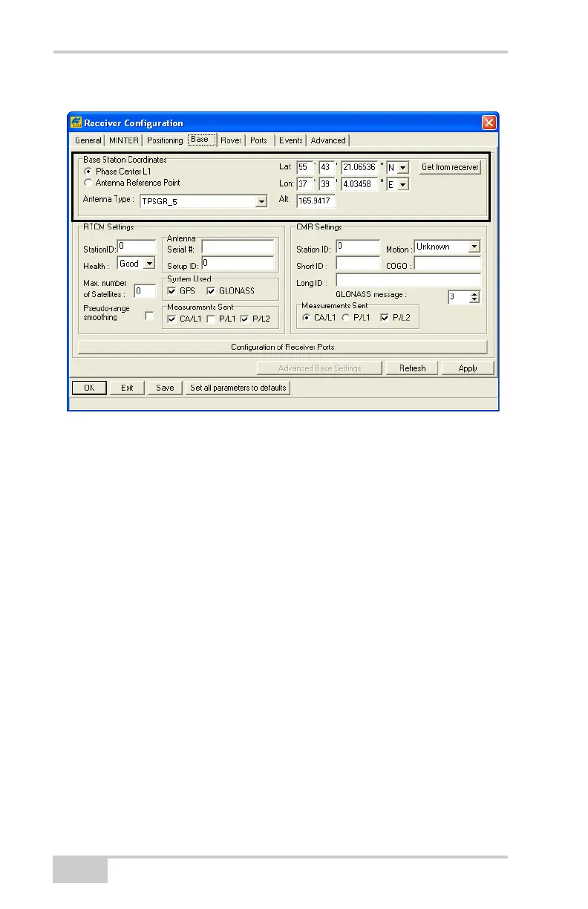Open Configuration of Receiver Ports
588x909 pixels.
282,347
